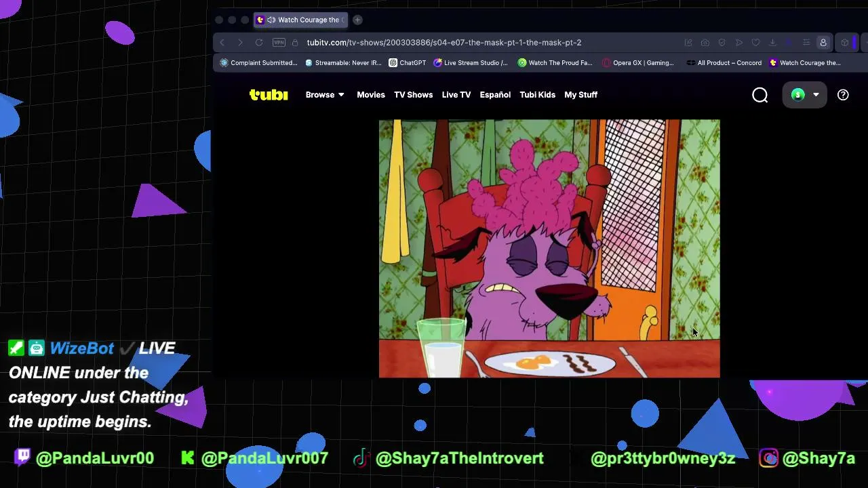Open the Tubi home logo
868x488 pixels.
(x=269, y=95)
